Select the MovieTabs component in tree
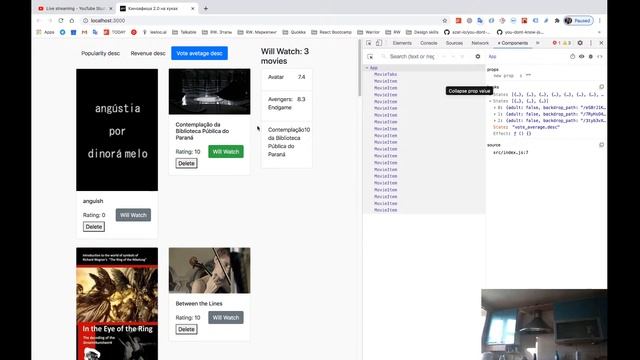Image resolution: width=640 pixels, height=360 pixels. (385, 74)
